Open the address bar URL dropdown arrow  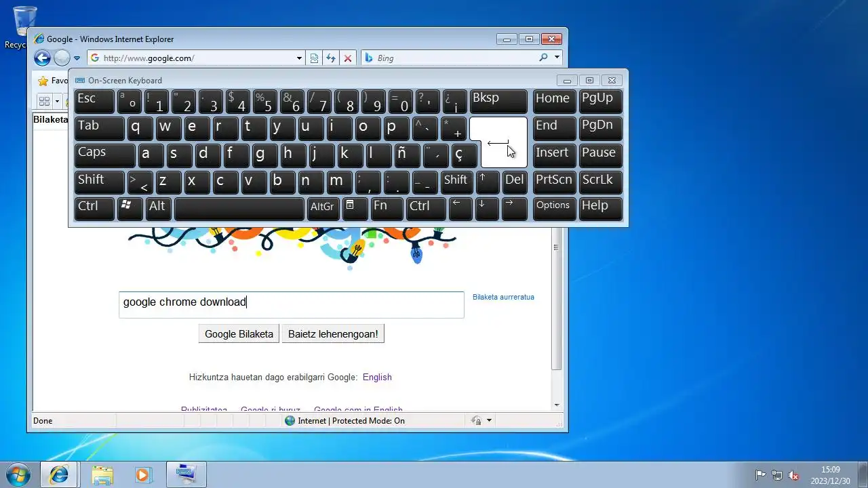[299, 58]
